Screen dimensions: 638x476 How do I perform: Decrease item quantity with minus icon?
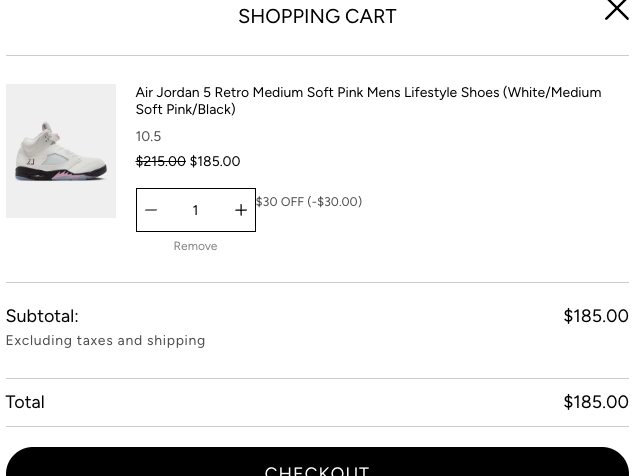tap(151, 210)
